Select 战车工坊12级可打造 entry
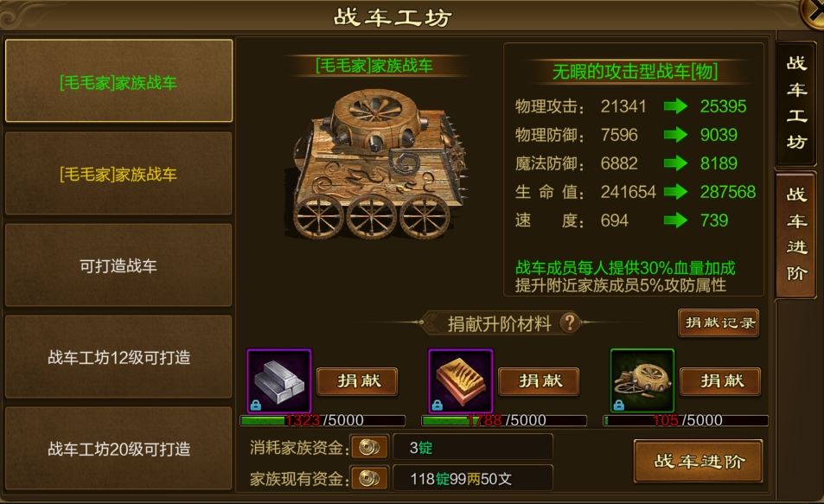Screen dimensions: 824x504 pos(118,357)
